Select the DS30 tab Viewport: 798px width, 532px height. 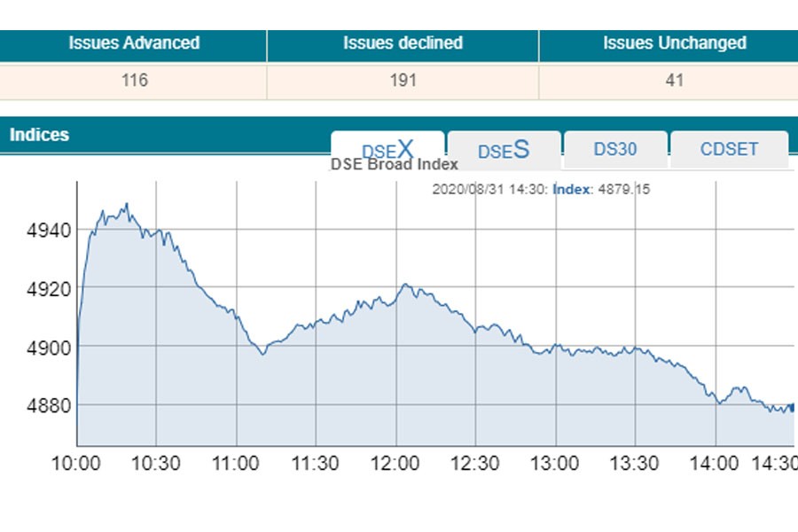point(615,149)
